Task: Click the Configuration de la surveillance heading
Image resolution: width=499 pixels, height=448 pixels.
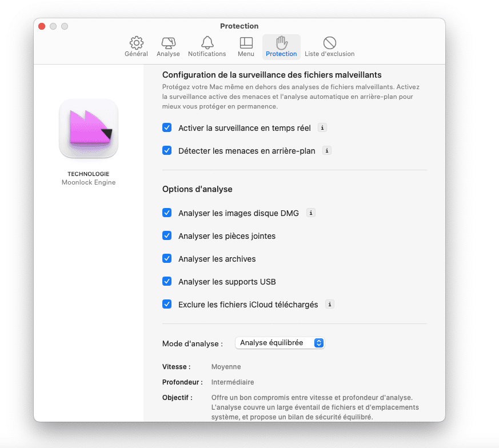Action: pos(272,75)
